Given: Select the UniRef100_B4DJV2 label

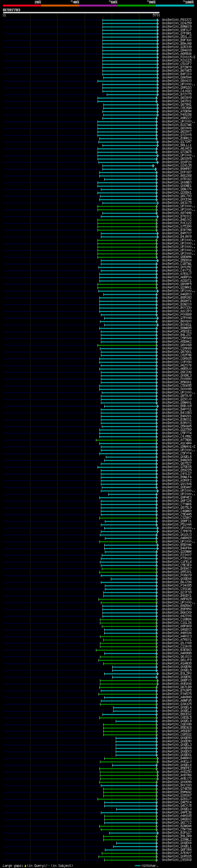Looking at the screenshot, I should pyautogui.click(x=177, y=220).
